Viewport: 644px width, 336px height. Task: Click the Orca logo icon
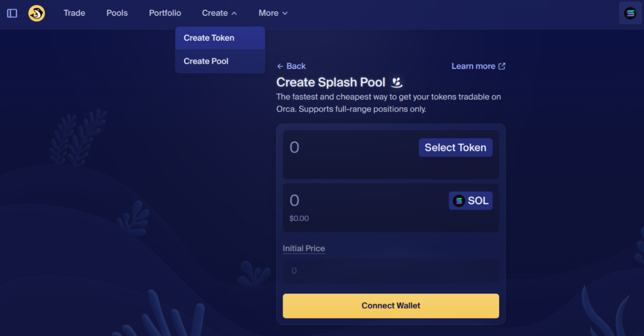point(36,13)
